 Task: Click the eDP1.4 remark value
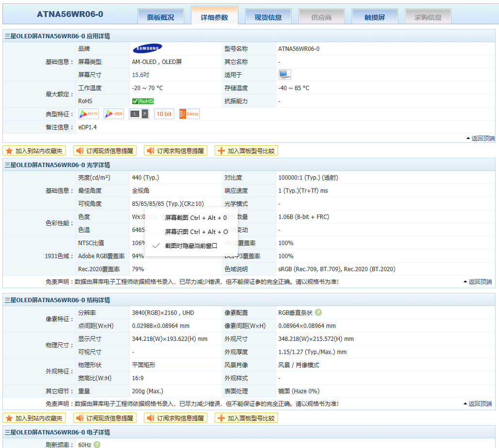88,127
